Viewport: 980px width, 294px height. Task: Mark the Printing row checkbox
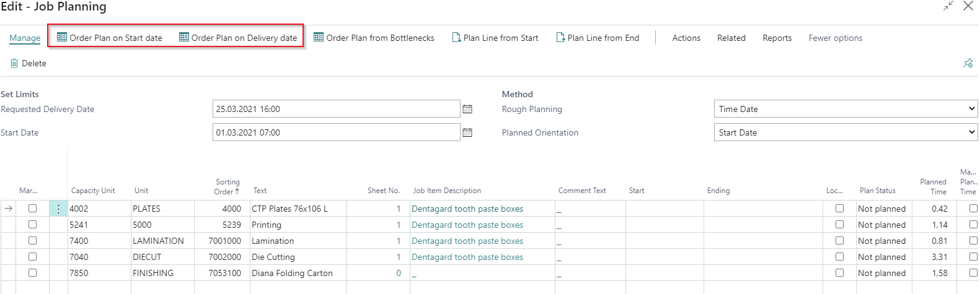32,225
